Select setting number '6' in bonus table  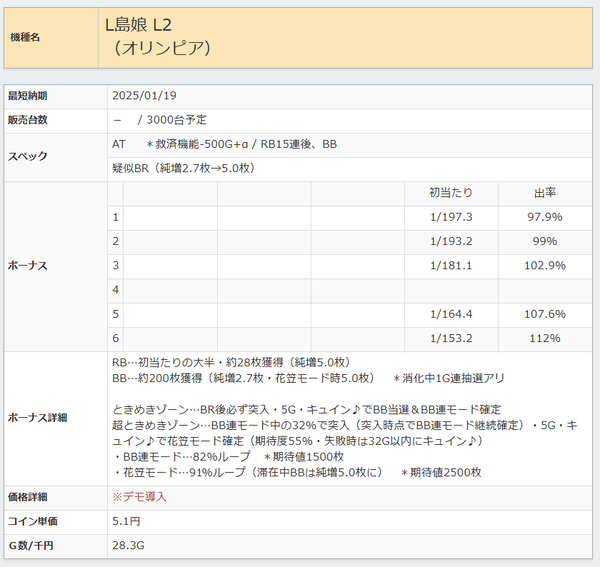point(116,338)
